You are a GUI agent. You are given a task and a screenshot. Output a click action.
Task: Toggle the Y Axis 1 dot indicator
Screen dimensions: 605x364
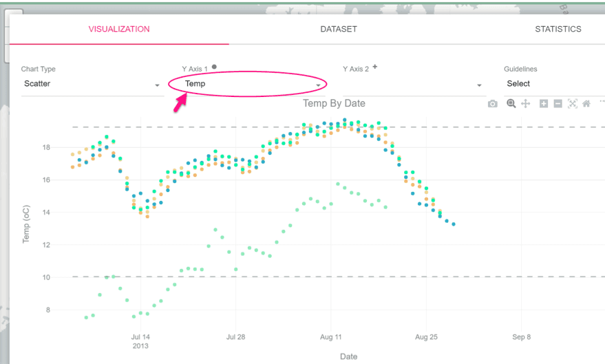tap(214, 67)
